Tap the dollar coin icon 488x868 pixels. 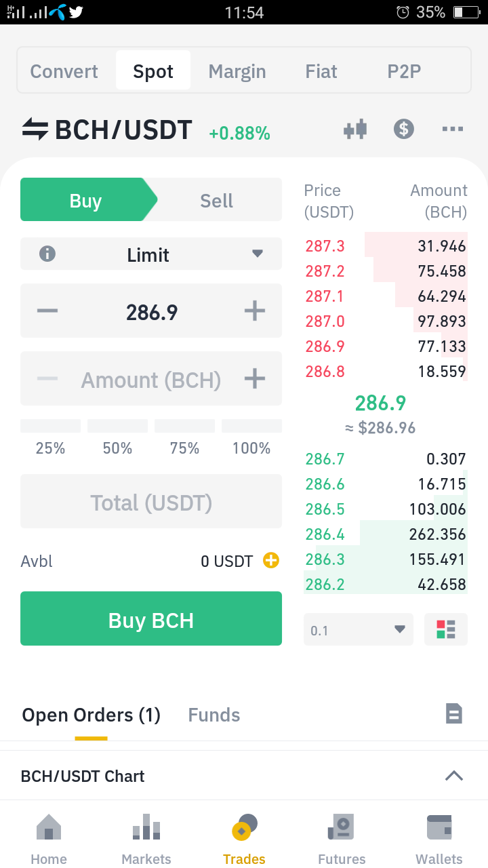click(x=404, y=129)
